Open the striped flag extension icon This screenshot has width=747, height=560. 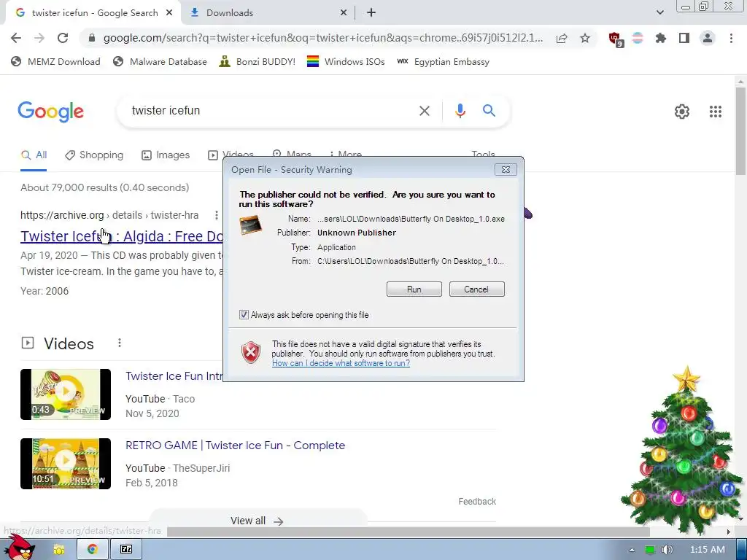click(x=638, y=38)
